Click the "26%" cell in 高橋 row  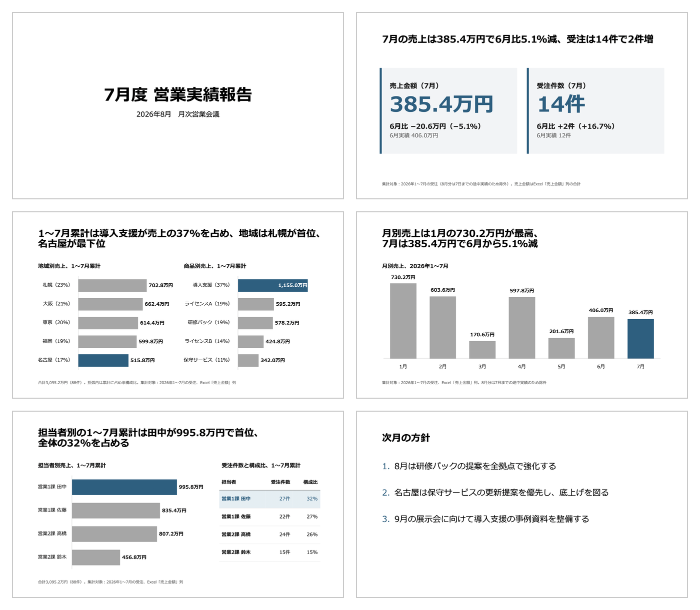pyautogui.click(x=312, y=535)
